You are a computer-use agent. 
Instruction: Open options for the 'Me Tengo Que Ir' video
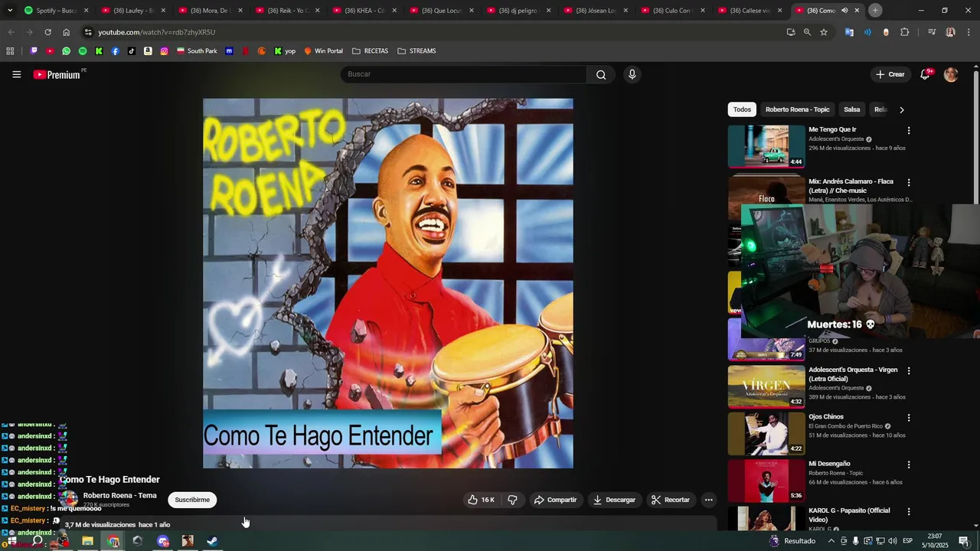(x=909, y=131)
